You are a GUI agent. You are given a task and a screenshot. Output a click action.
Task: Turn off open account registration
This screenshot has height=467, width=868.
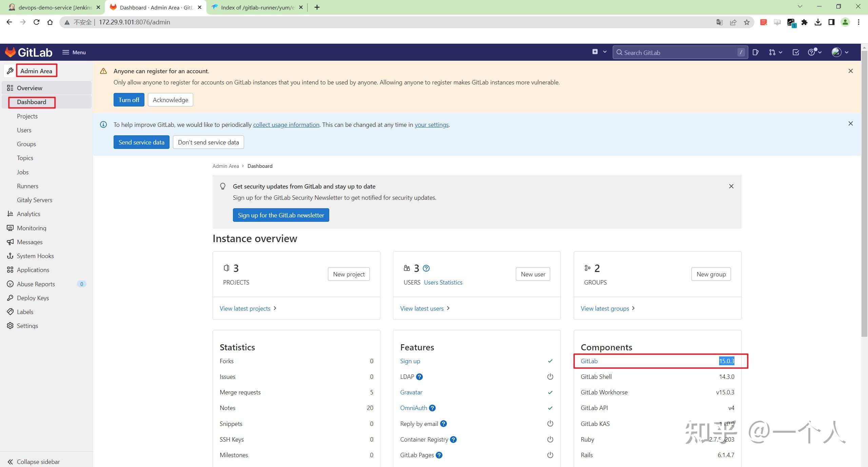pos(129,100)
